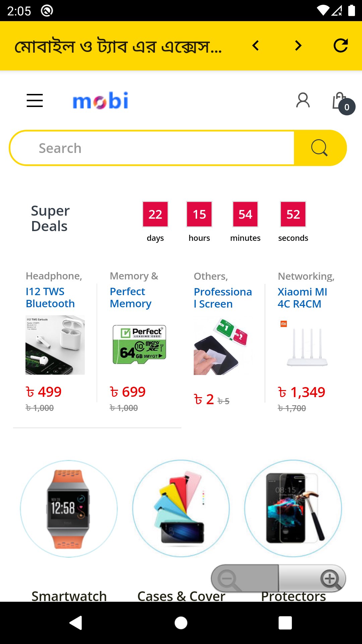Open the I12 TWS Bluetooth product link

click(50, 298)
